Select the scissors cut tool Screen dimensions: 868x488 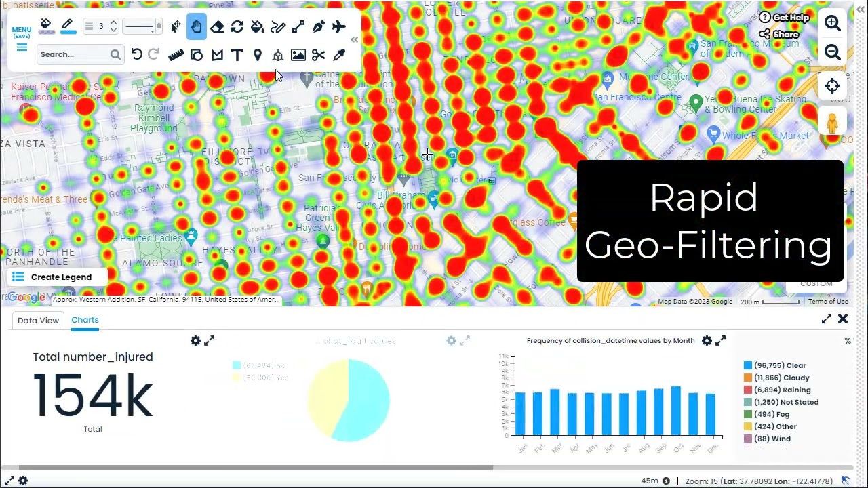[x=319, y=55]
